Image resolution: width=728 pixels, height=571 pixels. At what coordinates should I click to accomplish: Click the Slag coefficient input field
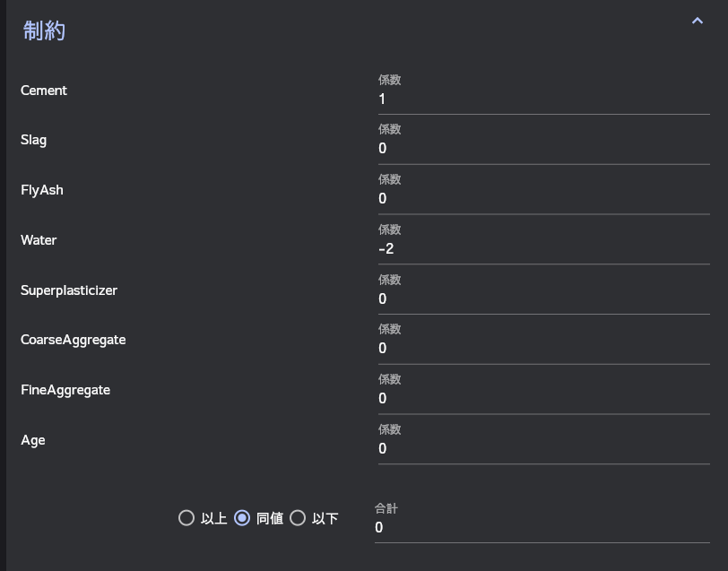click(543, 149)
